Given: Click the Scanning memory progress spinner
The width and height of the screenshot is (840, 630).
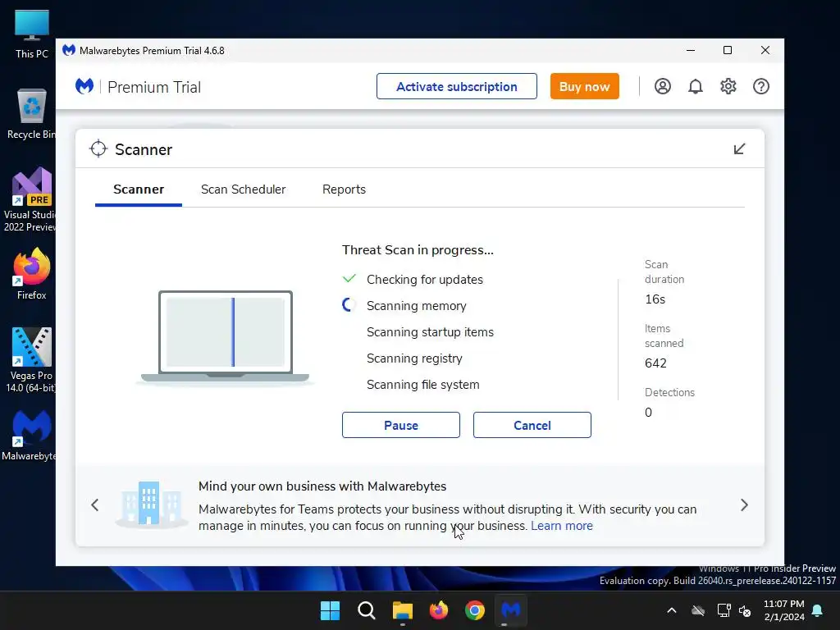Looking at the screenshot, I should pyautogui.click(x=349, y=305).
